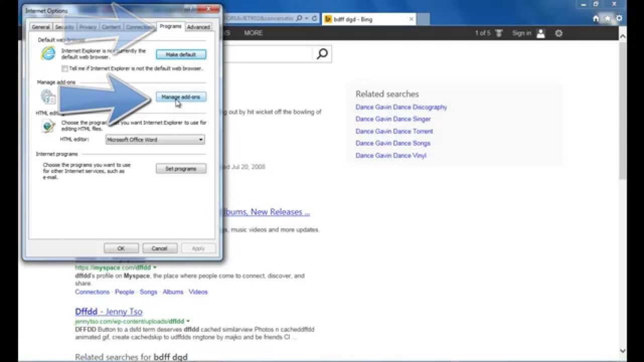The image size is (644, 362).
Task: Confirm with the OK button
Action: (x=121, y=248)
